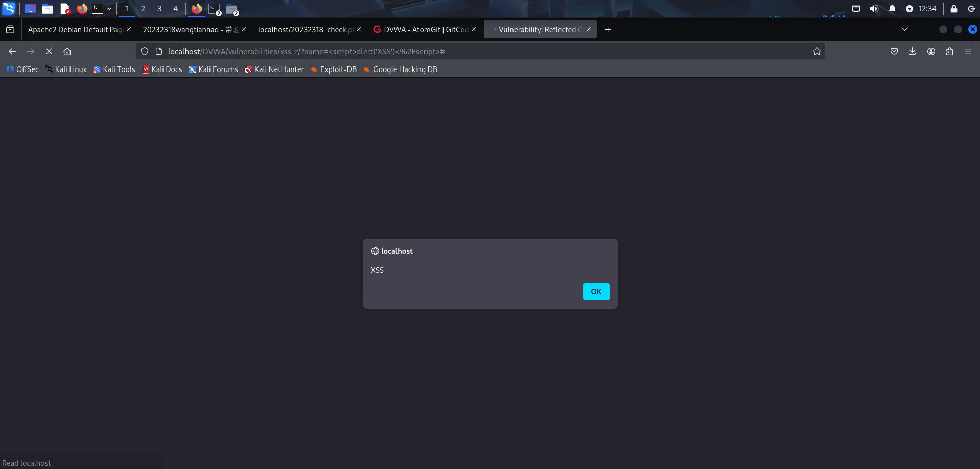
Task: Open the Exploit-DB bookmark
Action: [x=333, y=69]
